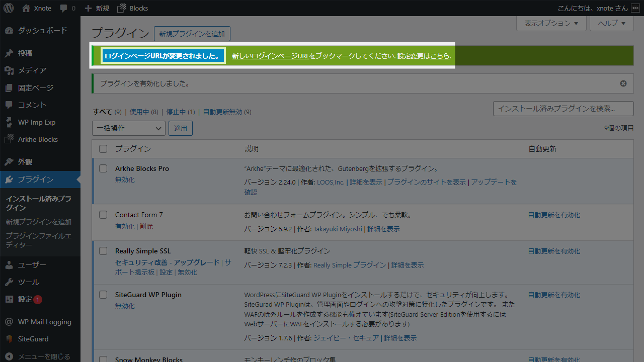Check the Arkhe Blocks Pro checkbox

103,168
